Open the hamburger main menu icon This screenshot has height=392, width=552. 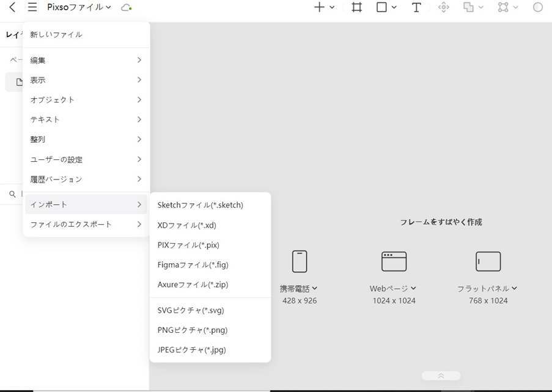(32, 7)
